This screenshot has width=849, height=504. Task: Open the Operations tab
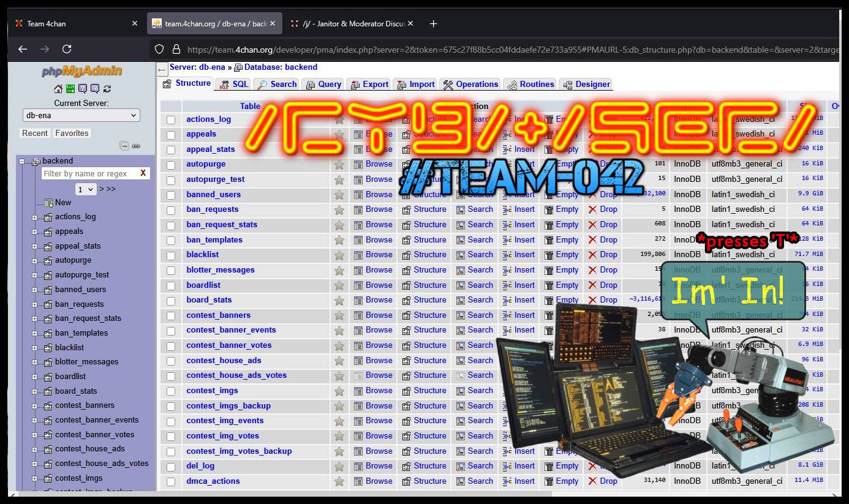470,85
